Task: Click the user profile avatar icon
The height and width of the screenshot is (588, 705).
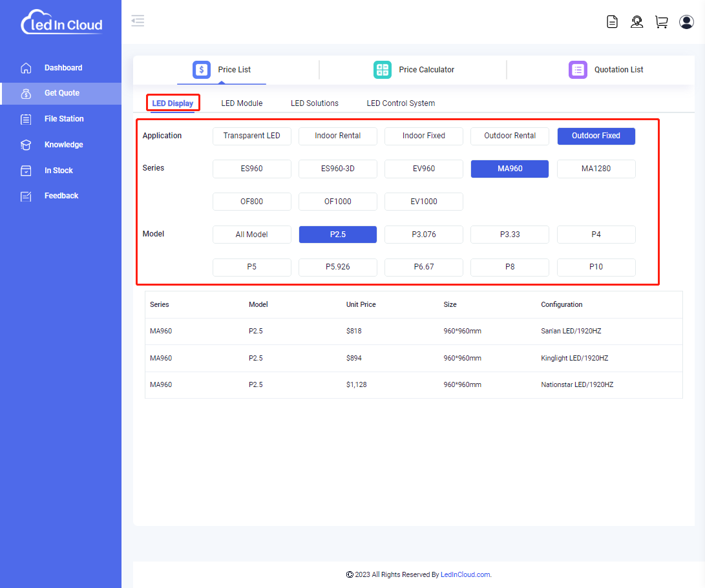Action: coord(686,22)
